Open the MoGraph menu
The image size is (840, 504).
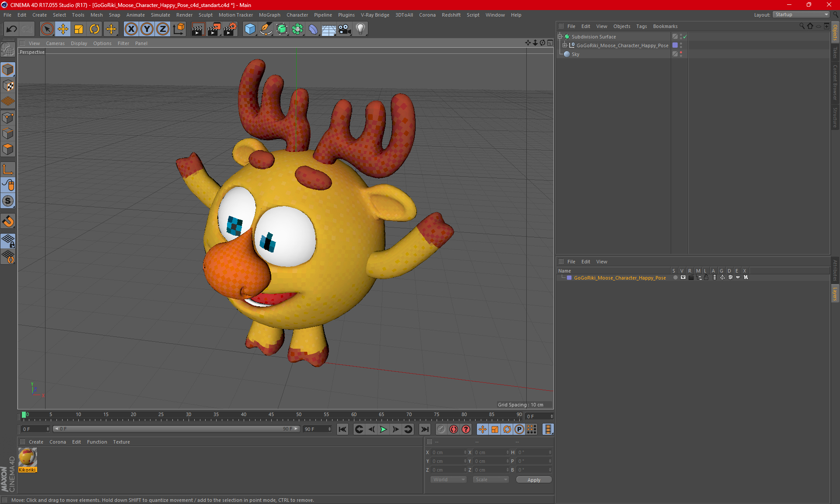tap(269, 15)
